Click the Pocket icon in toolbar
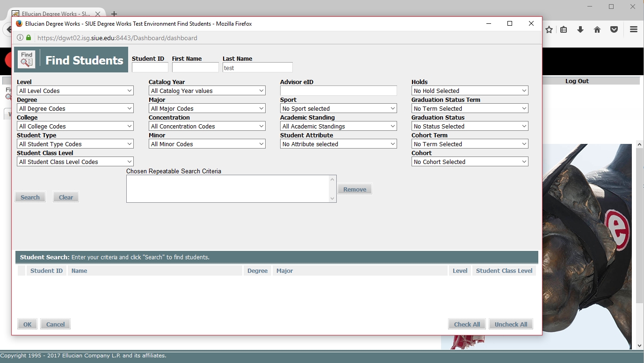 tap(614, 29)
